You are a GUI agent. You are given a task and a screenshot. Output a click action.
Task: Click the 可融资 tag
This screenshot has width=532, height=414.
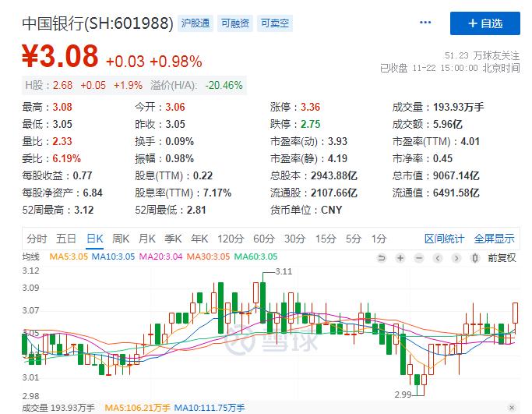coord(235,23)
